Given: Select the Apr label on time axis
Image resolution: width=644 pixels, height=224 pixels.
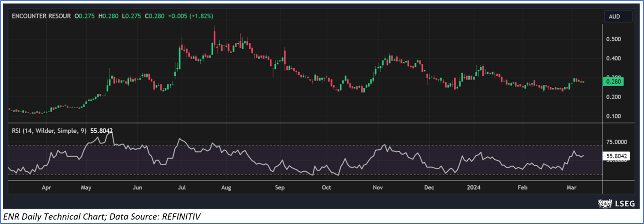Looking at the screenshot, I should [x=47, y=188].
